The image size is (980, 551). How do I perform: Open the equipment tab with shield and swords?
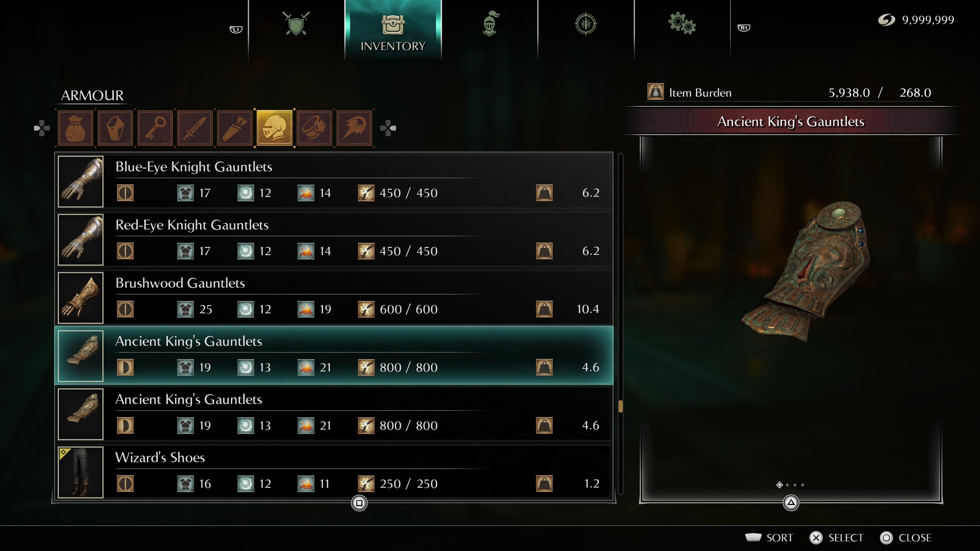[296, 23]
